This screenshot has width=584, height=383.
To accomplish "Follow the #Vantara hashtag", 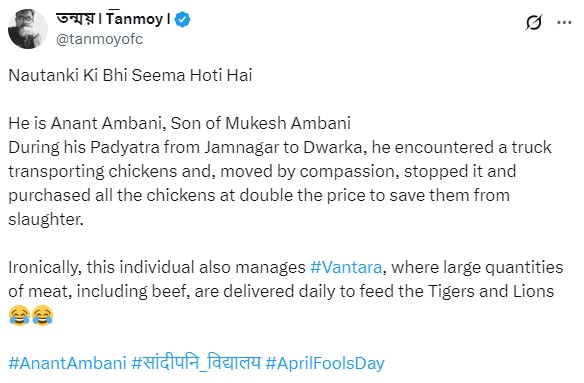I will coord(346,267).
